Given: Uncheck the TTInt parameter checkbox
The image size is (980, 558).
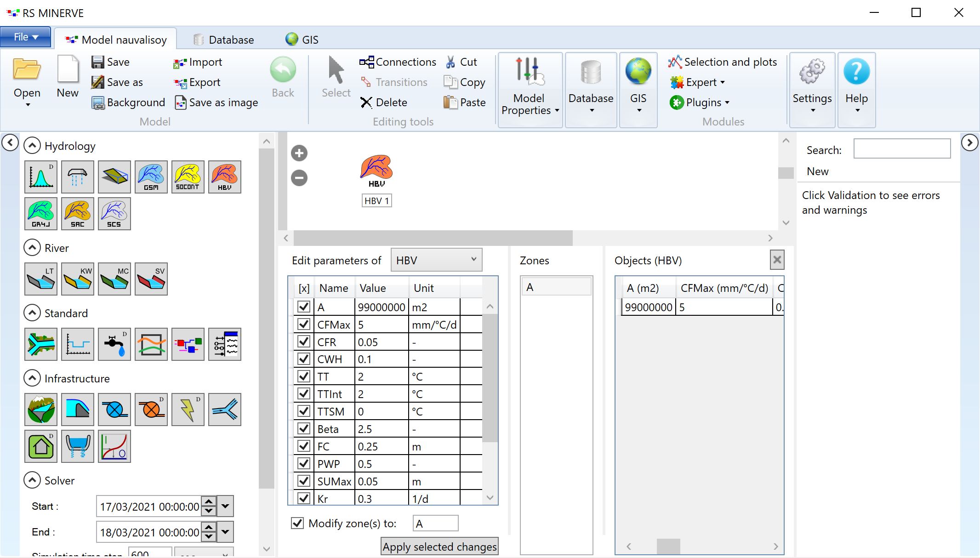Looking at the screenshot, I should [x=303, y=394].
